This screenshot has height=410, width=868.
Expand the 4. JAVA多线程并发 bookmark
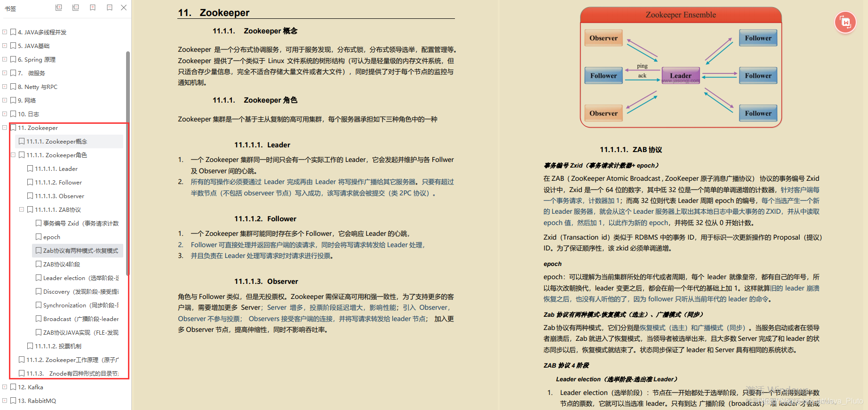[x=5, y=32]
